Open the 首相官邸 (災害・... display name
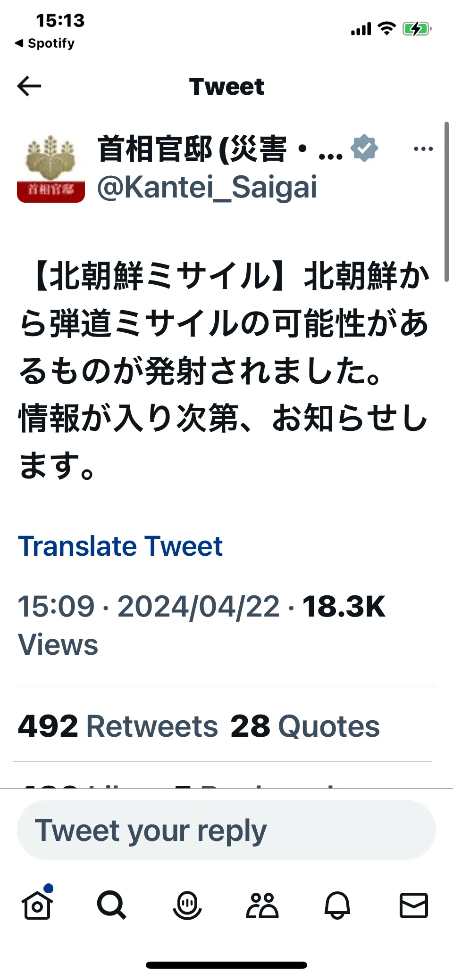Image resolution: width=453 pixels, height=980 pixels. pyautogui.click(x=220, y=149)
